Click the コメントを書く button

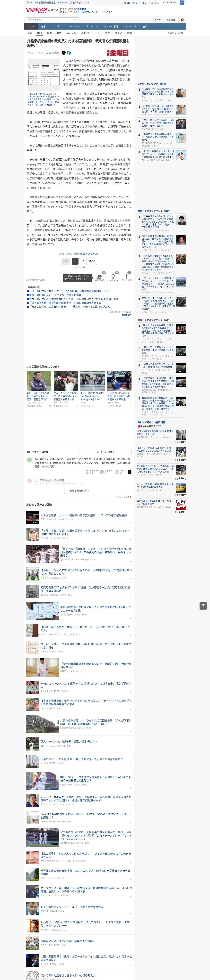pos(105,452)
